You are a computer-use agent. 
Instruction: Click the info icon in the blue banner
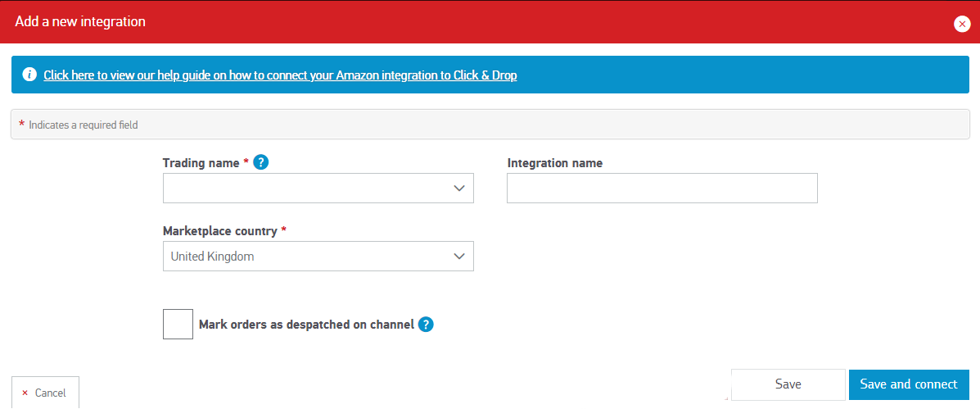(x=29, y=75)
